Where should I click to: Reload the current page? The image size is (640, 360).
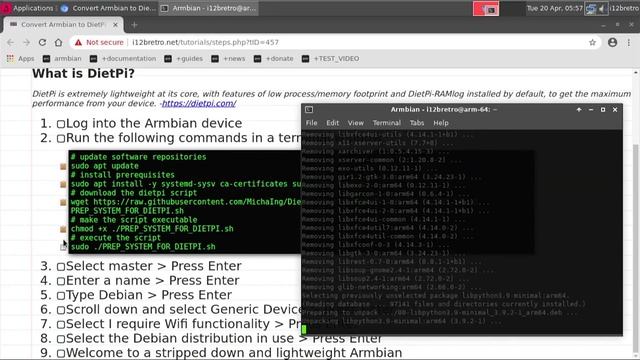(x=42, y=42)
